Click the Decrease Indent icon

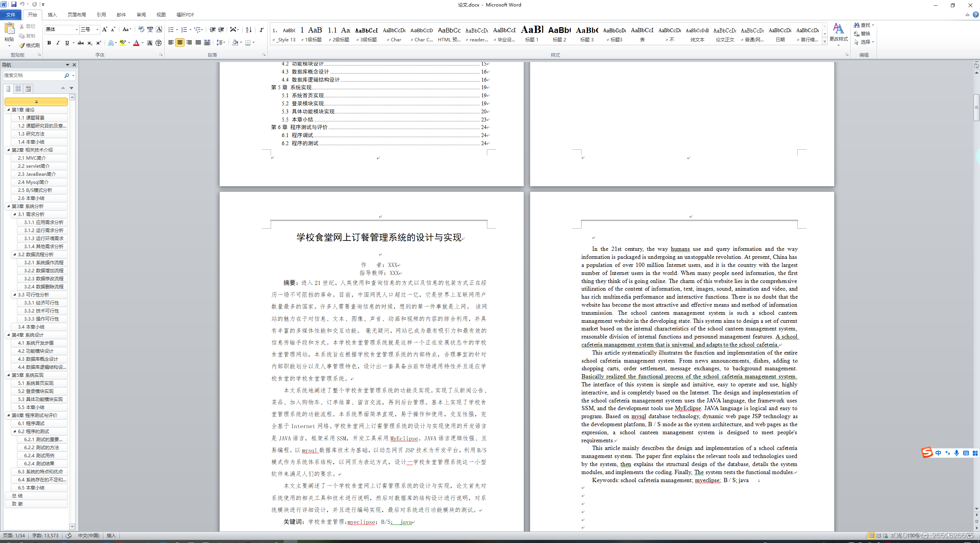tap(212, 29)
